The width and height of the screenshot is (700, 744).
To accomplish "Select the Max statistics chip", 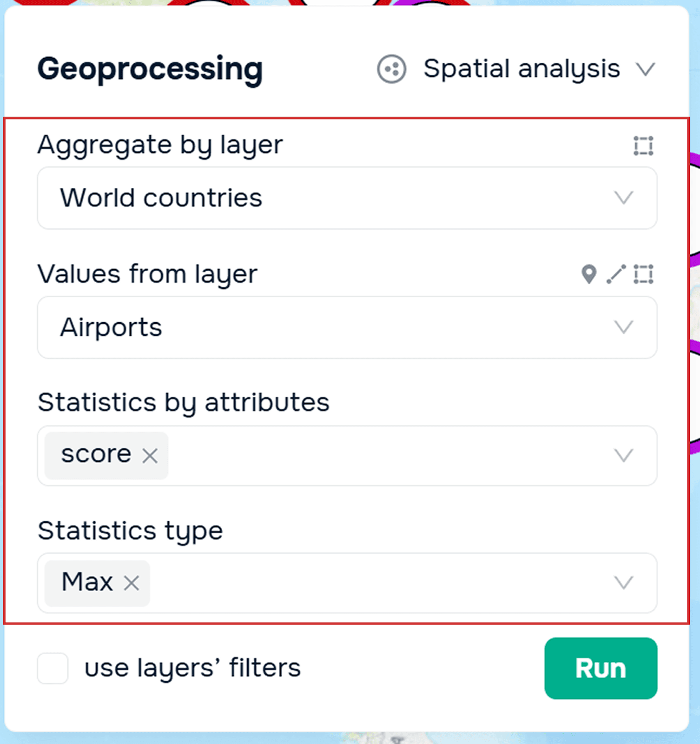I will [x=87, y=582].
